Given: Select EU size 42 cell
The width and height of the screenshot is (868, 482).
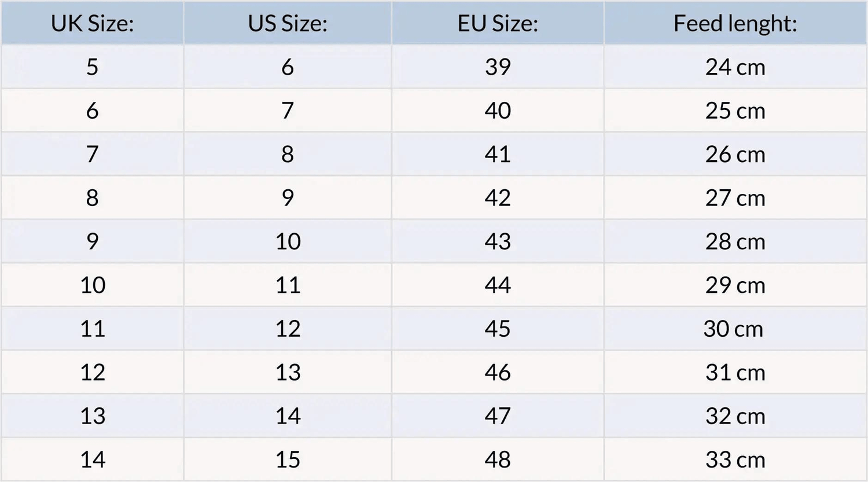Looking at the screenshot, I should (498, 198).
